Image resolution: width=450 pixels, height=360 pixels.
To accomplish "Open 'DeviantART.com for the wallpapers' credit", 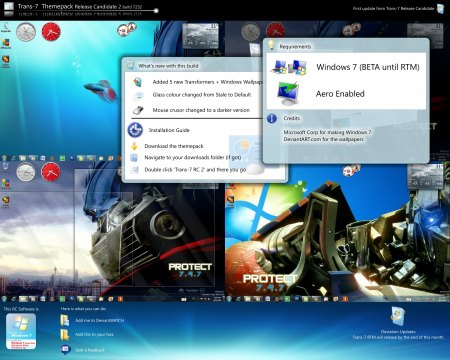I will point(323,139).
